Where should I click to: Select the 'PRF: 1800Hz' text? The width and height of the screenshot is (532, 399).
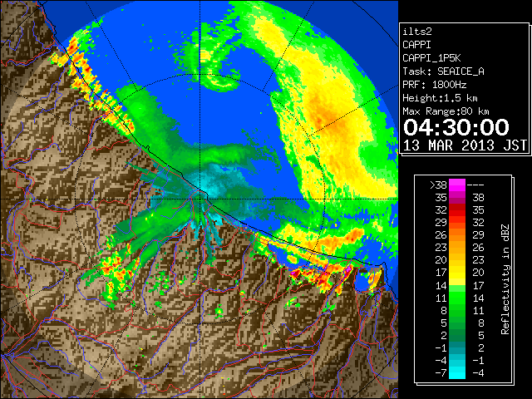tap(434, 85)
